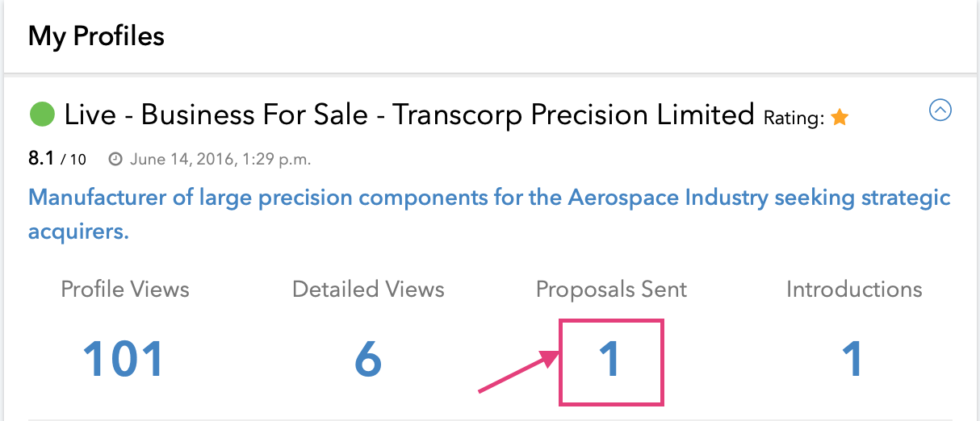Click the orange rating star icon
Viewport: 980px width, 421px height.
point(840,119)
